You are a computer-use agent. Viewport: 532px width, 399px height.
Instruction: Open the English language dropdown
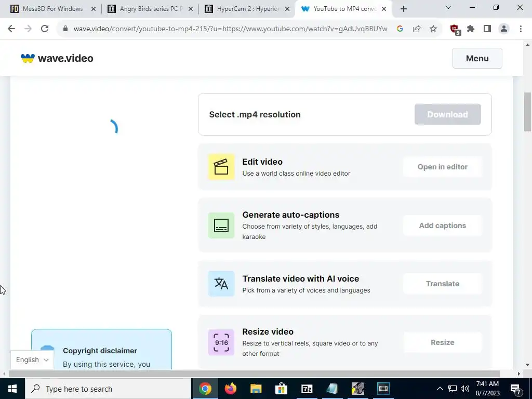32,360
